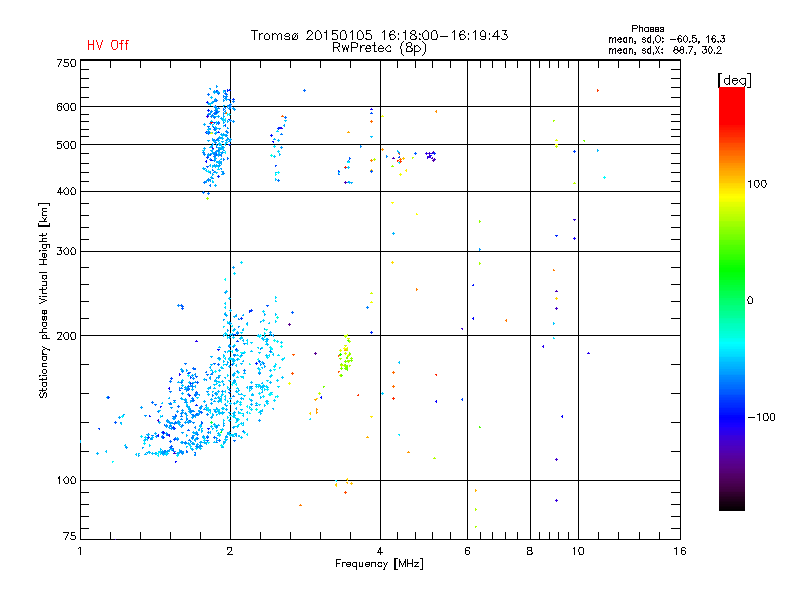This screenshot has height=600, width=800.
Task: Click y-axis tick label '300'
Action: coord(66,252)
